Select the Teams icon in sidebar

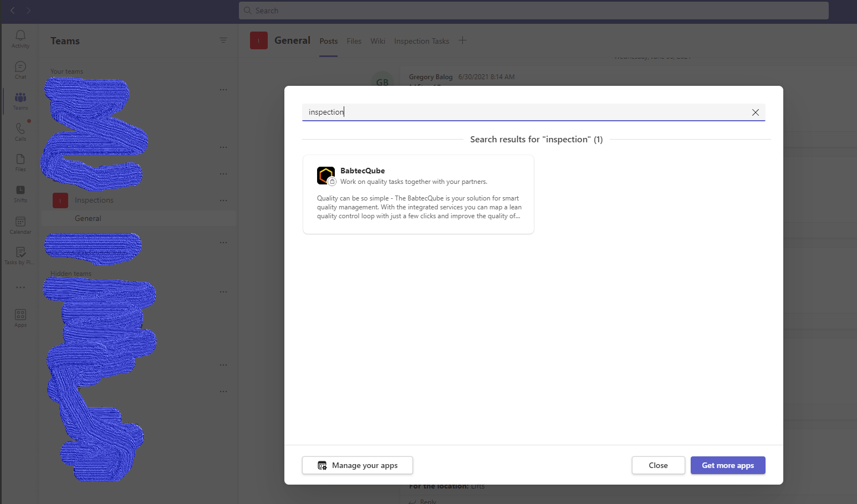pos(21,101)
